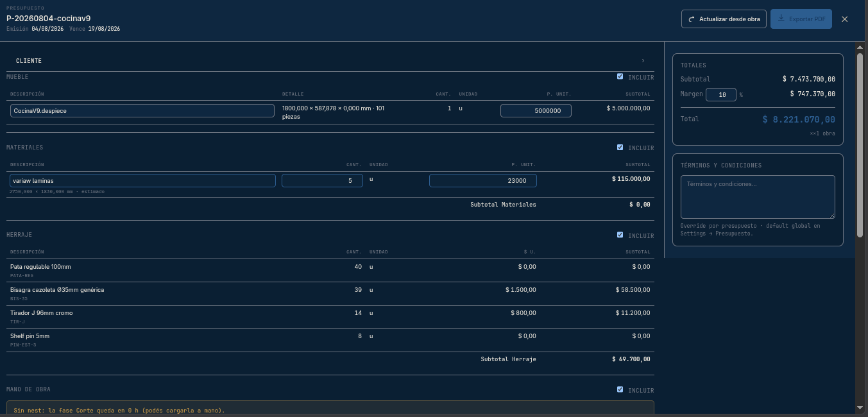Edit the materiales unit price field 23000
The width and height of the screenshot is (868, 417).
pos(483,180)
